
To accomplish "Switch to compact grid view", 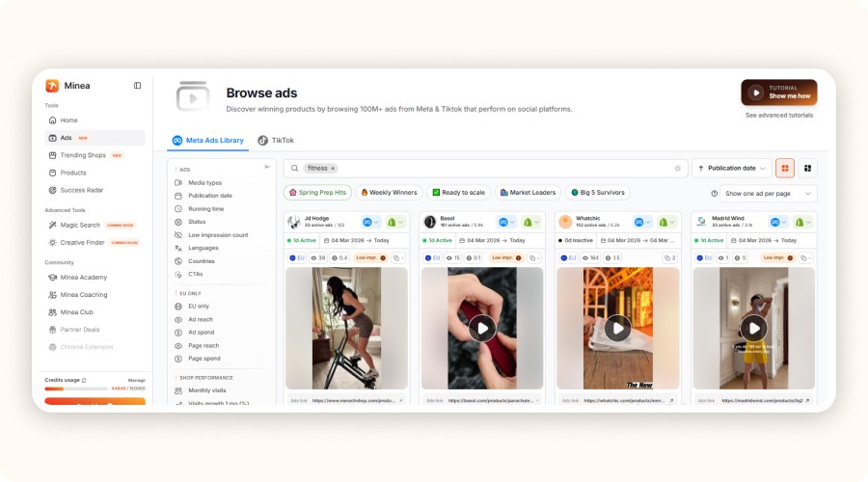I will [x=807, y=169].
